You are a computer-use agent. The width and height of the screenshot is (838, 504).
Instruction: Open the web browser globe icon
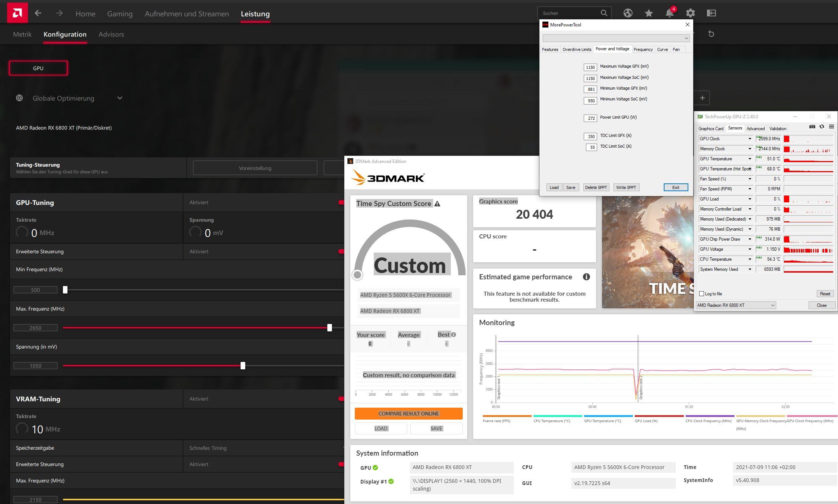coord(628,13)
